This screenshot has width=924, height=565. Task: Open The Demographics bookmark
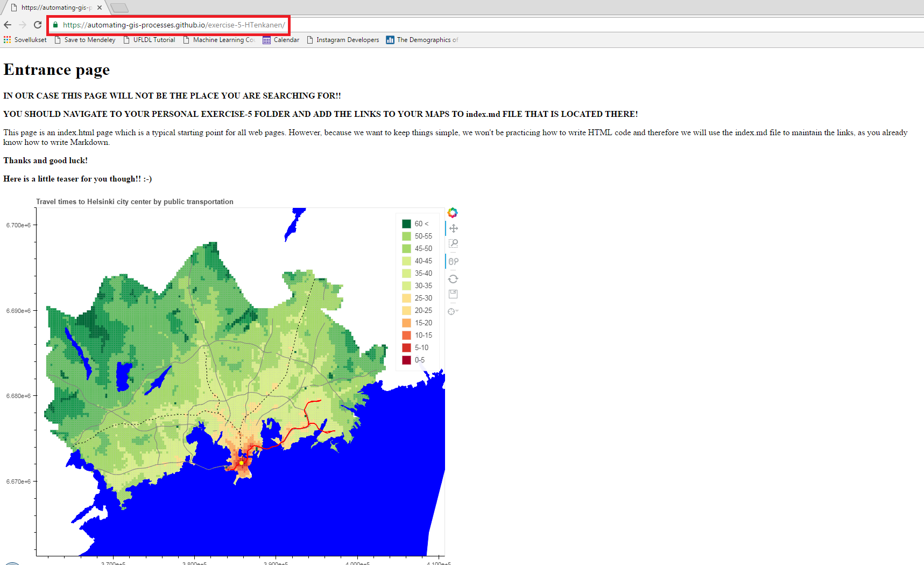click(422, 40)
